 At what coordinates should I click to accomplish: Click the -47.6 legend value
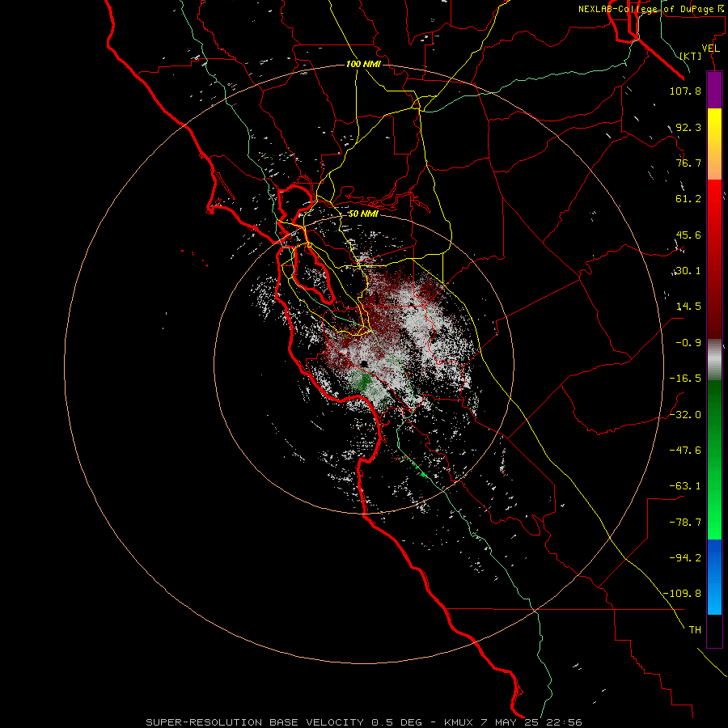coord(685,451)
